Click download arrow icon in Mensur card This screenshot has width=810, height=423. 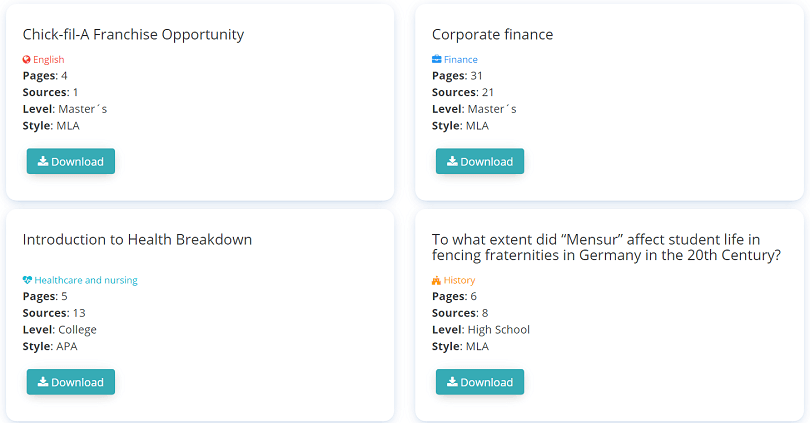pyautogui.click(x=452, y=382)
